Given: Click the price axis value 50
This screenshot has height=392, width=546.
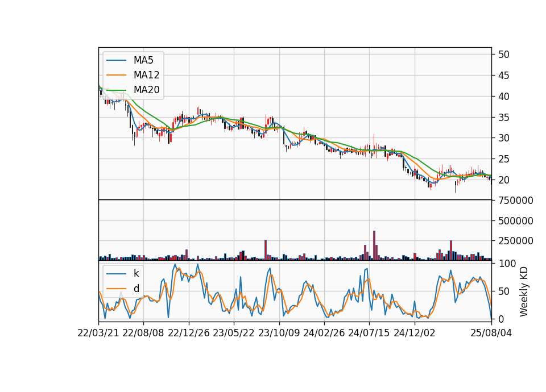Looking at the screenshot, I should pos(503,55).
